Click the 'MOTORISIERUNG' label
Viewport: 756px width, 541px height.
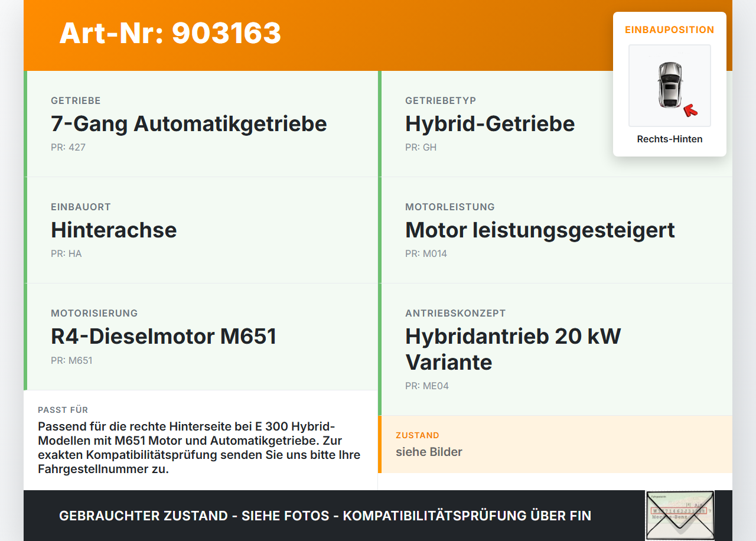pos(94,313)
